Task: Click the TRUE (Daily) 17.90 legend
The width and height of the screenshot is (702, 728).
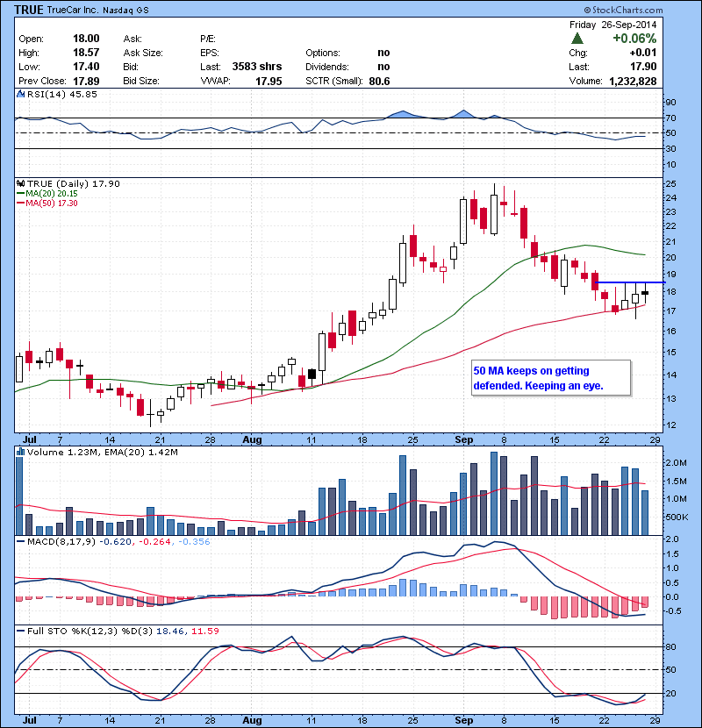Action: pyautogui.click(x=74, y=184)
